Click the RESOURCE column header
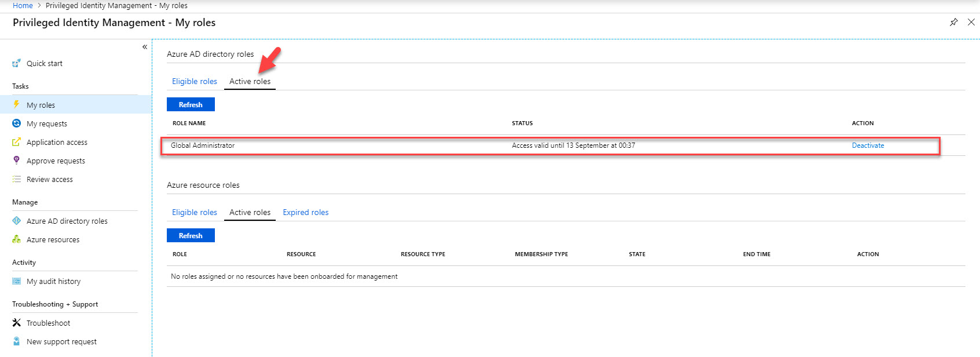Viewport: 980px width, 357px height. [301, 254]
